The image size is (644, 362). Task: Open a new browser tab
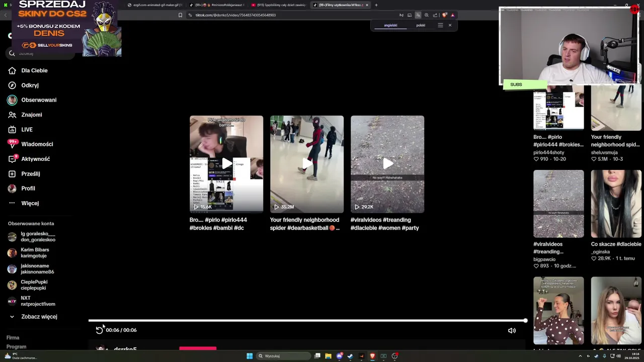pyautogui.click(x=376, y=5)
